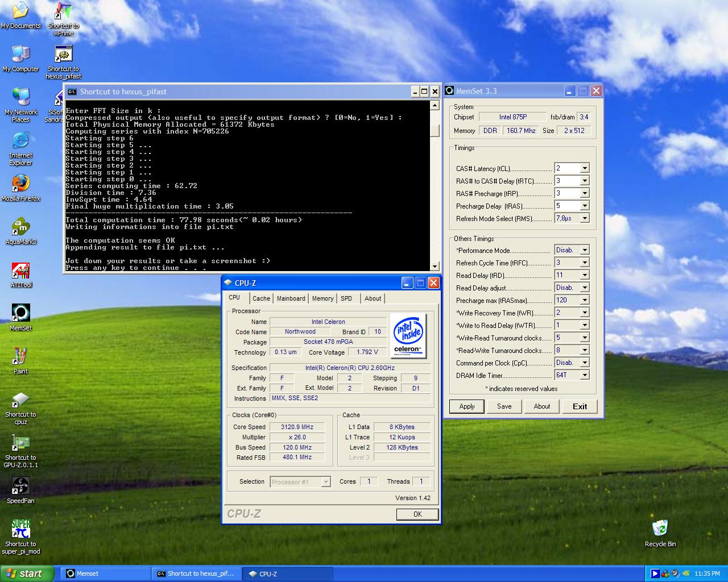Click the console vertical scrollbar thumb
This screenshot has width=728, height=582.
[x=435, y=131]
